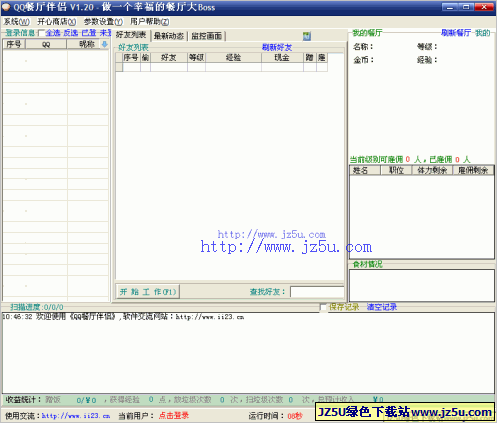Tick the checkbox next to 全选
This screenshot has width=497, height=423.
41,33
